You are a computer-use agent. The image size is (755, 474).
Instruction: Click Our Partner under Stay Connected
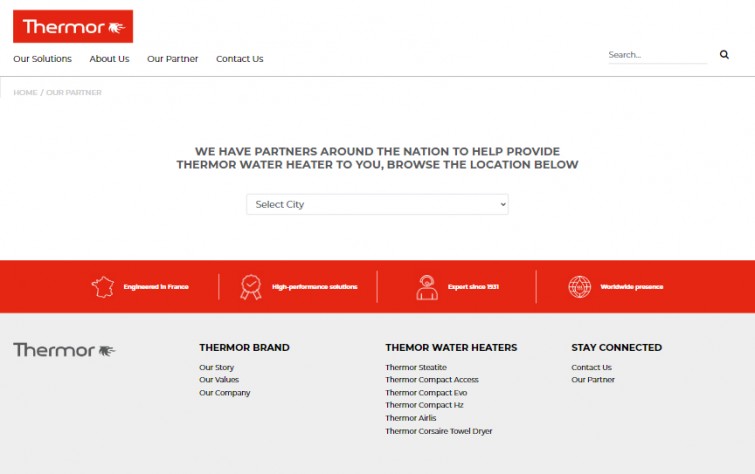(593, 380)
